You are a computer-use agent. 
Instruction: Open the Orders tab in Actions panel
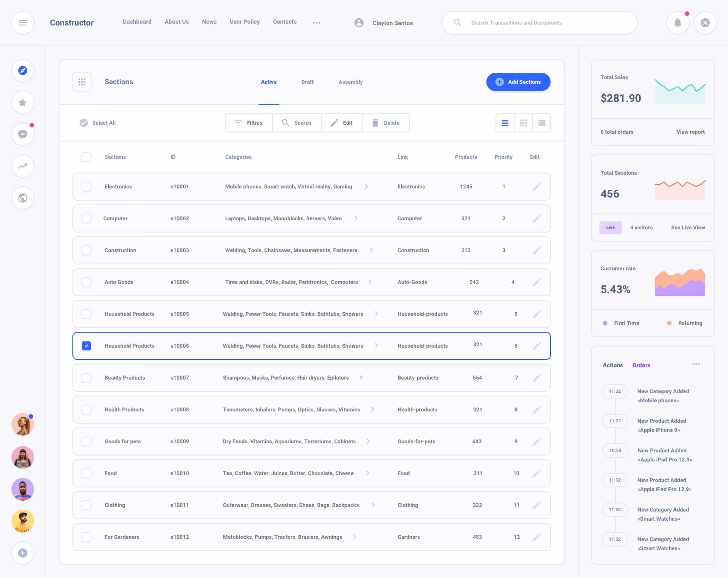point(642,365)
